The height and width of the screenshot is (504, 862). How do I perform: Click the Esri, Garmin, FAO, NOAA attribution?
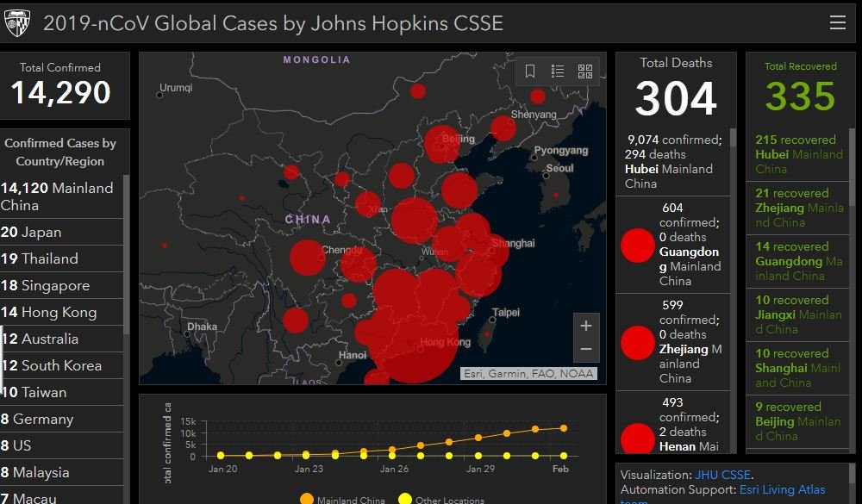pyautogui.click(x=528, y=374)
